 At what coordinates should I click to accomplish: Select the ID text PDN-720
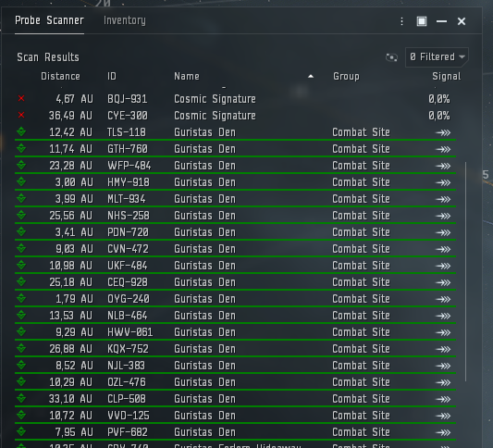(128, 232)
